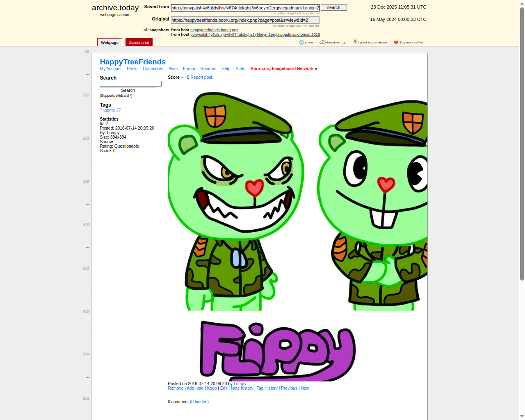Click the Buy me a coffee link
Screen dimensions: 525x420
point(411,43)
